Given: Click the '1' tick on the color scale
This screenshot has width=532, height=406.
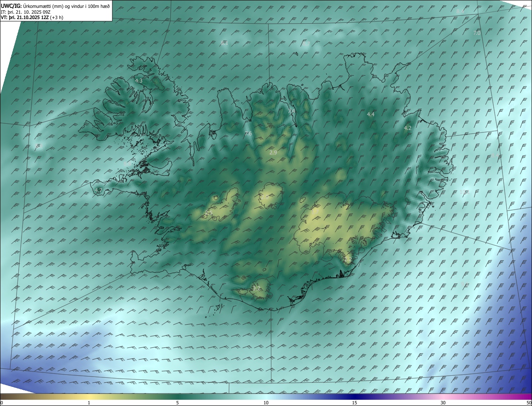Looking at the screenshot, I should (x=89, y=403).
